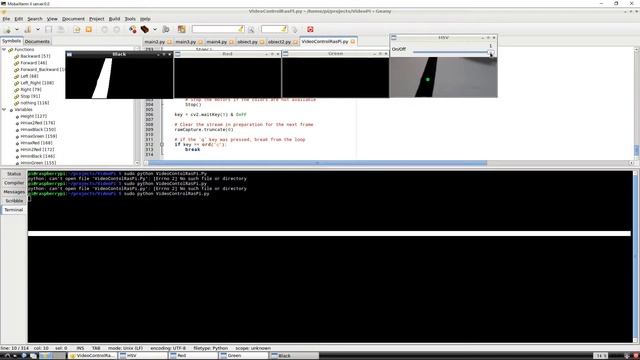Collapse the Functions tree node

pos(4,49)
